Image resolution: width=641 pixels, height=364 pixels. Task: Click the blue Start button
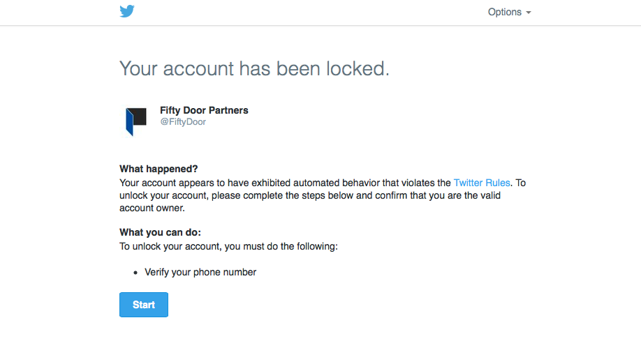pos(143,305)
